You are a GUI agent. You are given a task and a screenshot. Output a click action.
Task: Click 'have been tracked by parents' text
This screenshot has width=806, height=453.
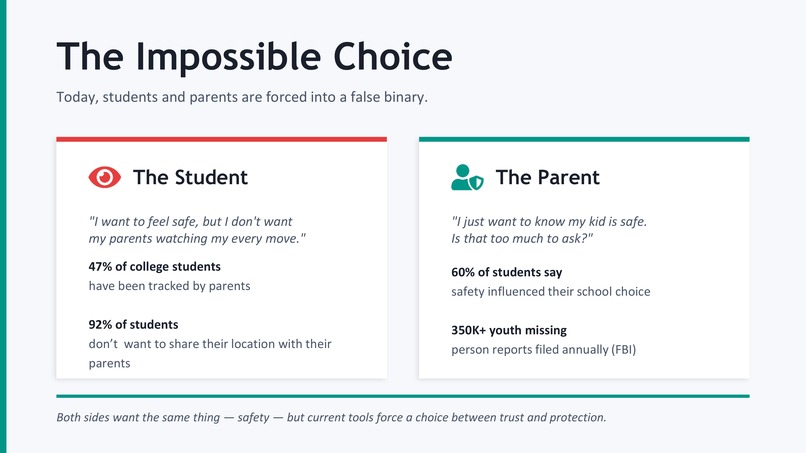point(170,286)
